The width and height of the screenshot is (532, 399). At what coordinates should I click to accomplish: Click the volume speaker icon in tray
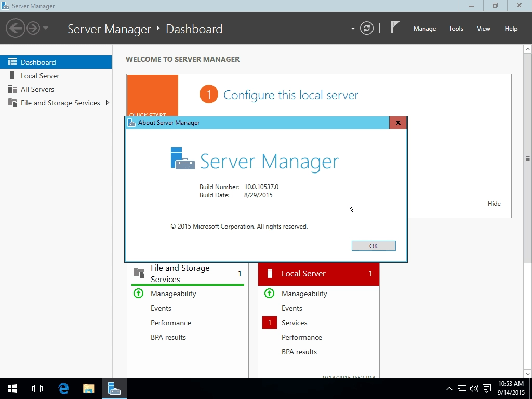[x=474, y=389]
